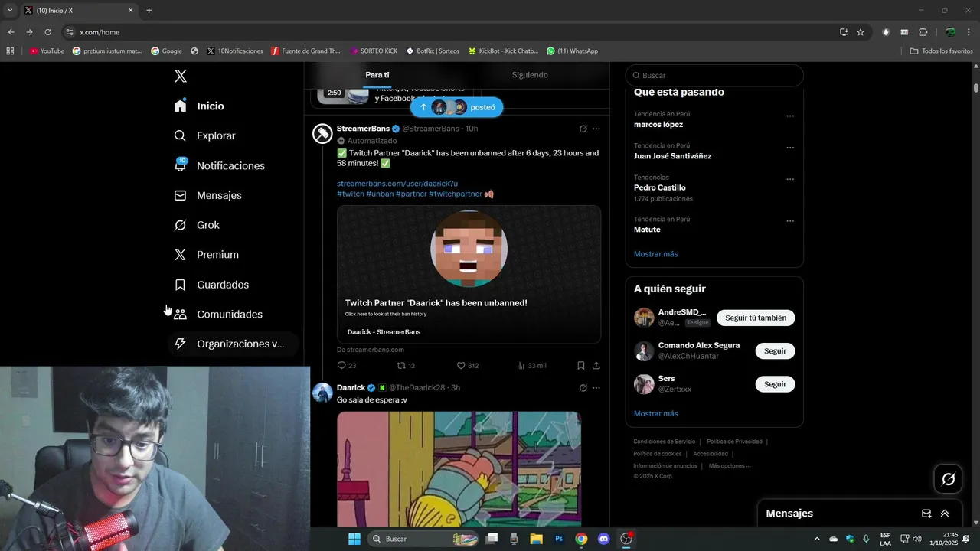This screenshot has width=980, height=551.
Task: Open Chrome extensions puzzle icon
Action: click(923, 32)
